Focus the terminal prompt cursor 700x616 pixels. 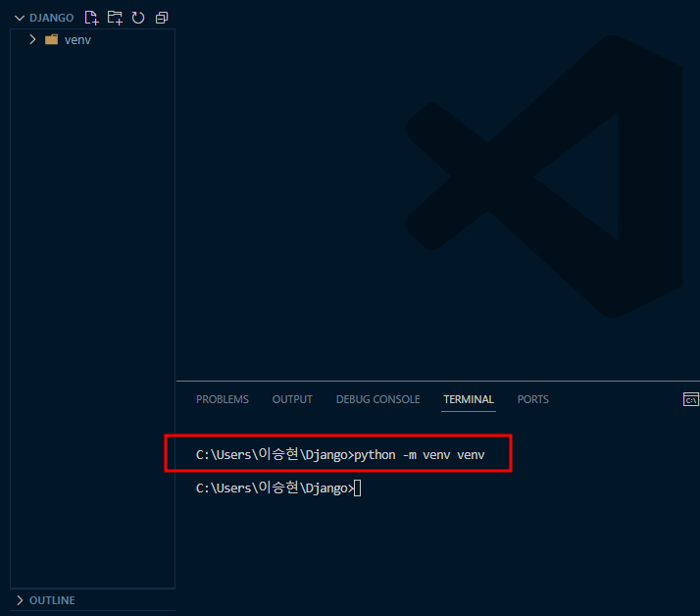click(x=357, y=488)
